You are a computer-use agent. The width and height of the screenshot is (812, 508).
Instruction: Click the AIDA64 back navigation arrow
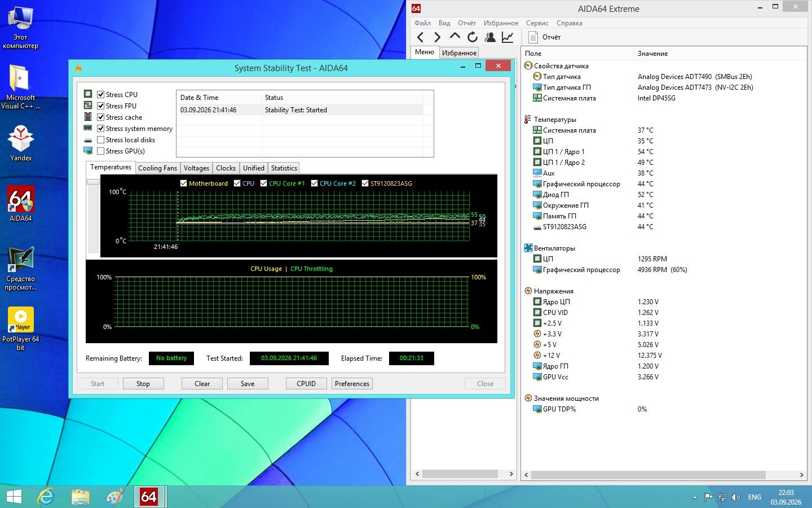420,37
